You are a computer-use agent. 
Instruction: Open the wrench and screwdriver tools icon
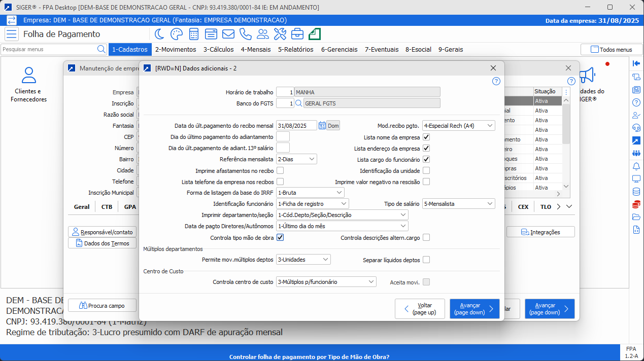[280, 34]
